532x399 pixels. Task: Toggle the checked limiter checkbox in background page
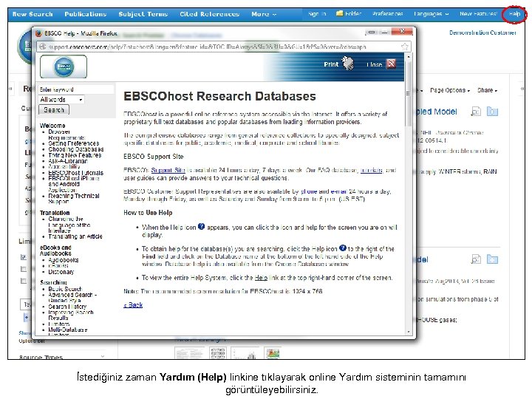(24, 257)
